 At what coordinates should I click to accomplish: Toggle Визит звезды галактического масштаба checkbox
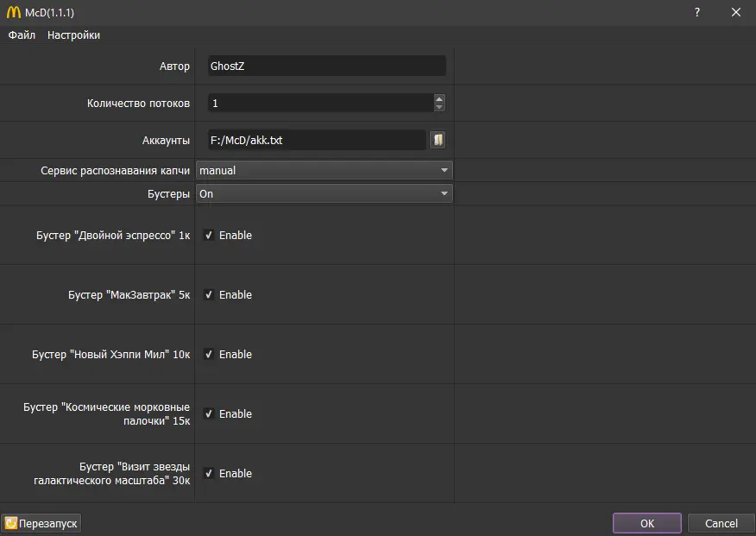pyautogui.click(x=209, y=473)
